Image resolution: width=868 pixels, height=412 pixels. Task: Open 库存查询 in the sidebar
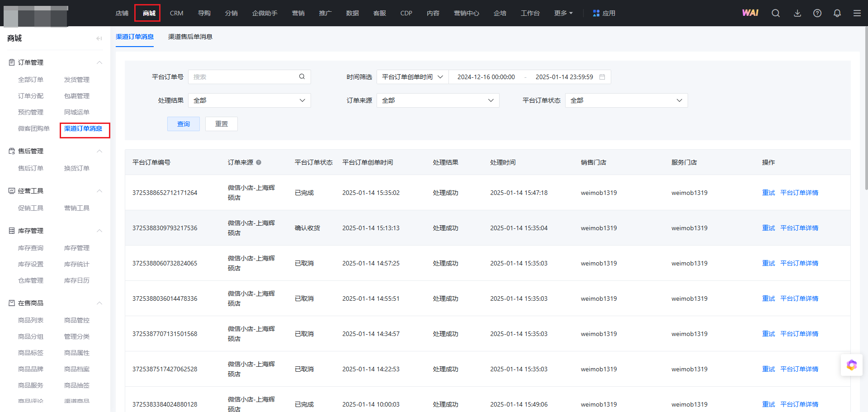31,248
